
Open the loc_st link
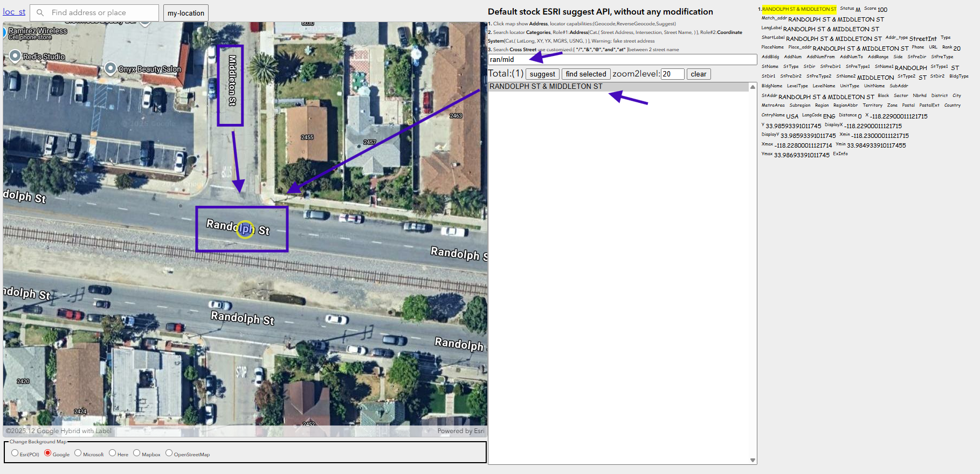[14, 12]
